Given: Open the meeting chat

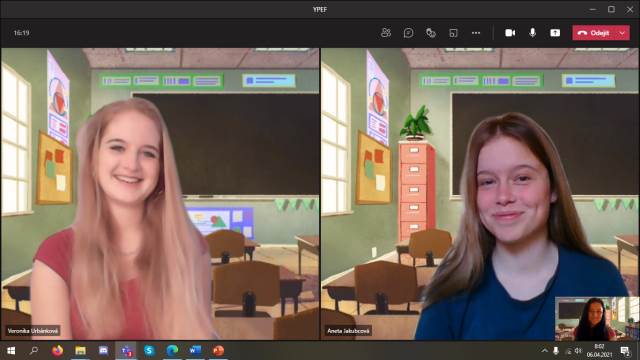Looking at the screenshot, I should (408, 33).
